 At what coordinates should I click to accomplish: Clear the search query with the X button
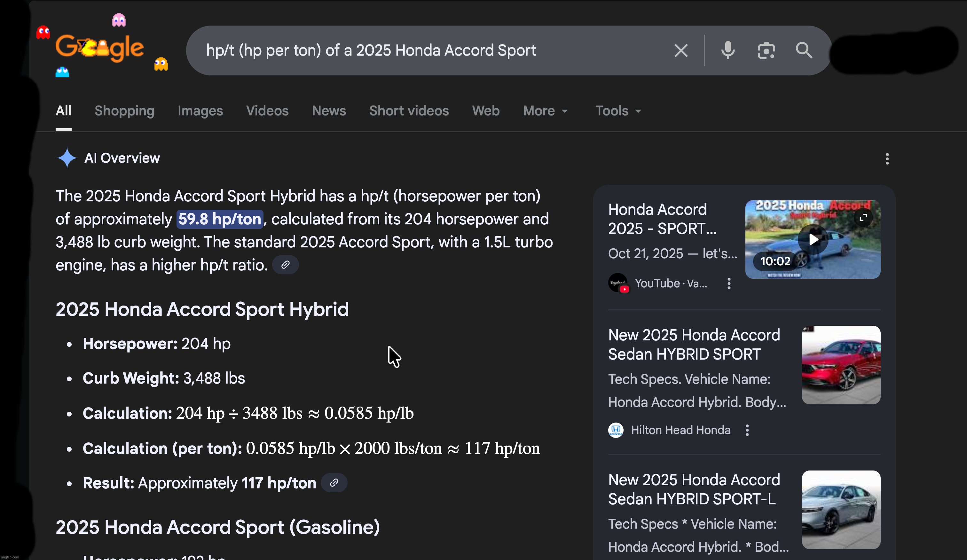pos(681,50)
